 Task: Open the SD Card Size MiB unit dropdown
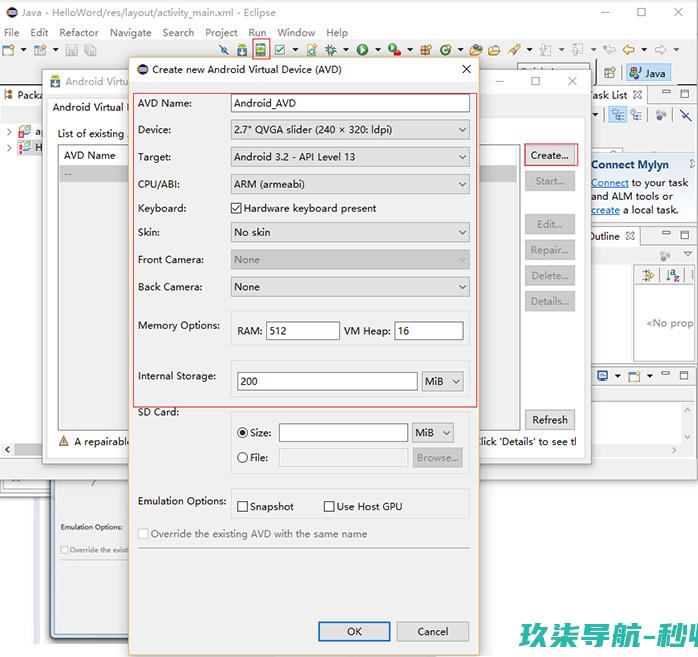coord(433,433)
